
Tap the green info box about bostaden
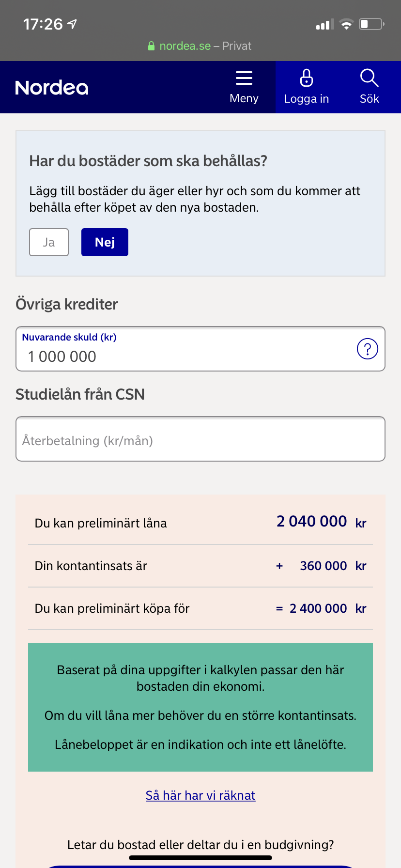click(x=200, y=707)
